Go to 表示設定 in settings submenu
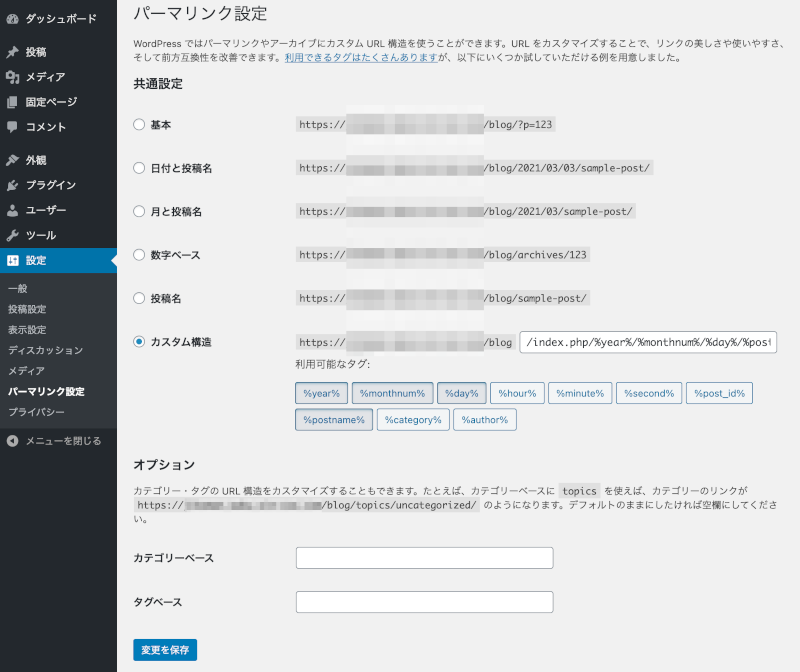Screen dimensions: 800x672 click(27, 330)
